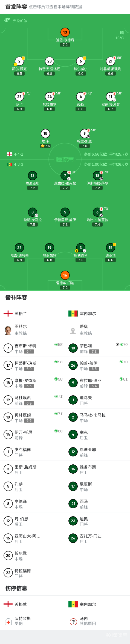Click the question mark icon beside 马内
Image resolution: width=130 pixels, height=644 pixels.
click(x=73, y=622)
